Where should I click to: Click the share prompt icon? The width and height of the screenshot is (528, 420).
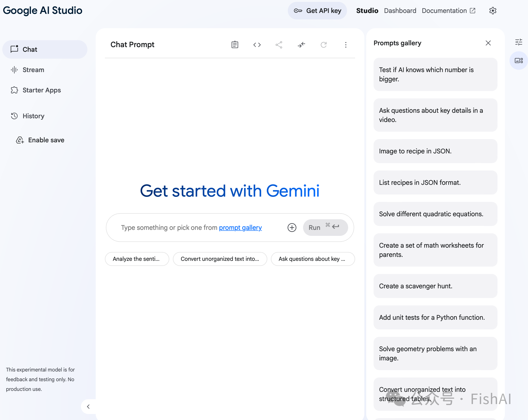pos(279,45)
